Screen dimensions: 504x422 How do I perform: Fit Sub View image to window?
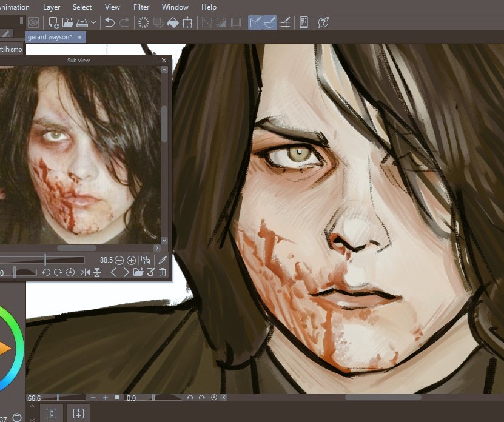146,260
